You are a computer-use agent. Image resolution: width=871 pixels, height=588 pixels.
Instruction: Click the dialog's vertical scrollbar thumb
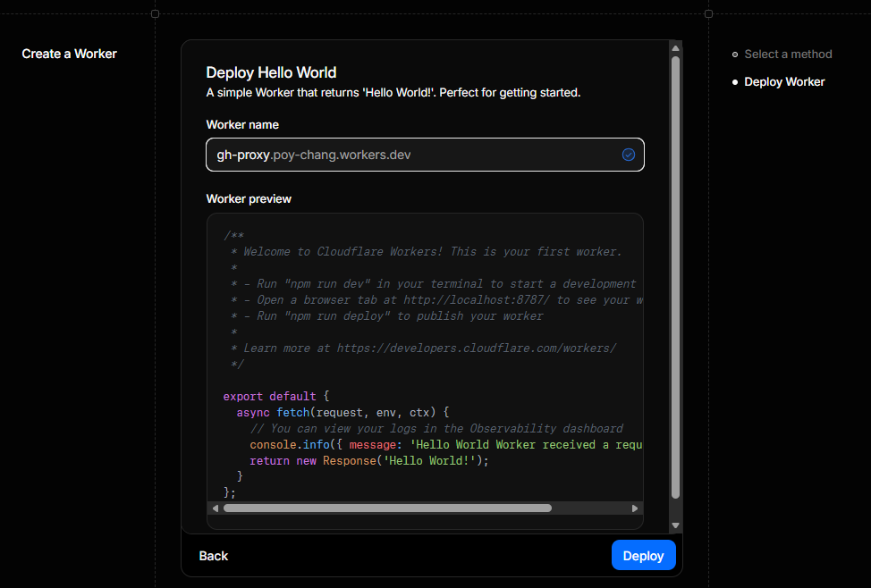tap(675, 278)
